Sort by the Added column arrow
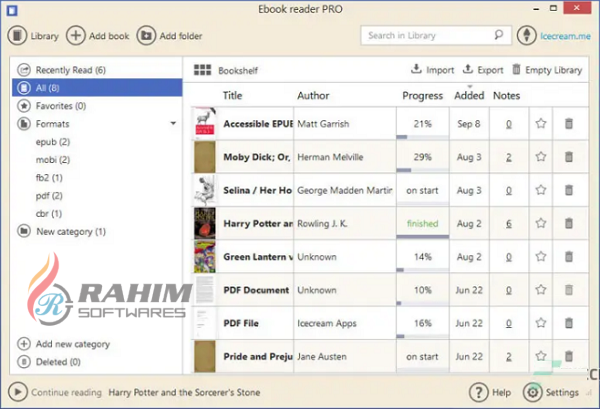Viewport: 600px width, 409px height. (x=470, y=87)
